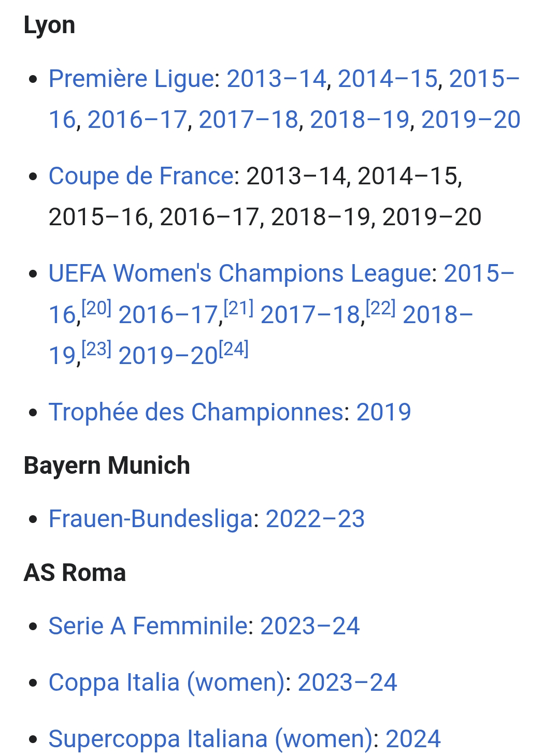The height and width of the screenshot is (756, 558).
Task: Open the UEFA Women's Champions League link
Action: click(239, 274)
